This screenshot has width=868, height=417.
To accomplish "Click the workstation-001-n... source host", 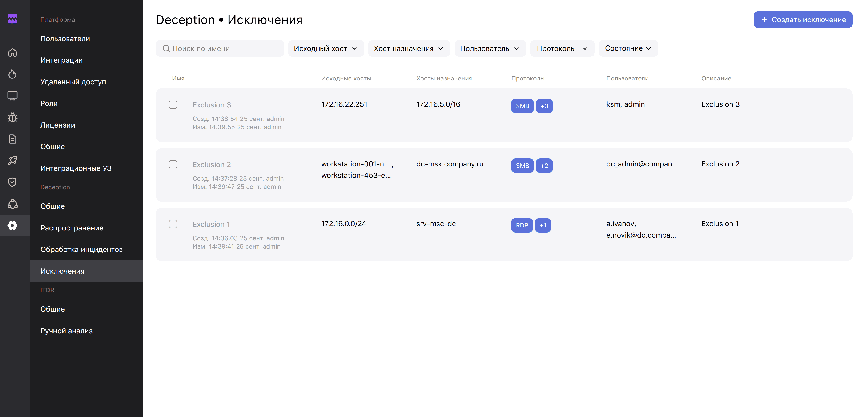I will pos(355,164).
